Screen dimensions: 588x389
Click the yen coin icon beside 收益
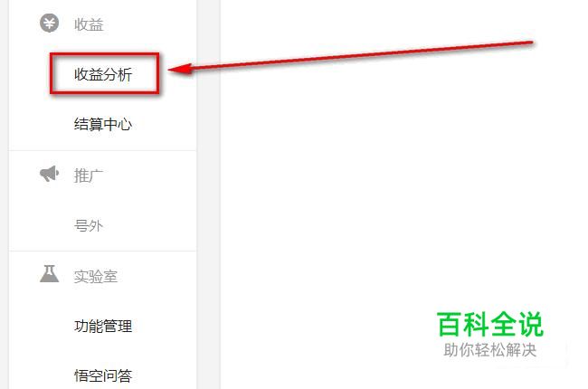[50, 24]
